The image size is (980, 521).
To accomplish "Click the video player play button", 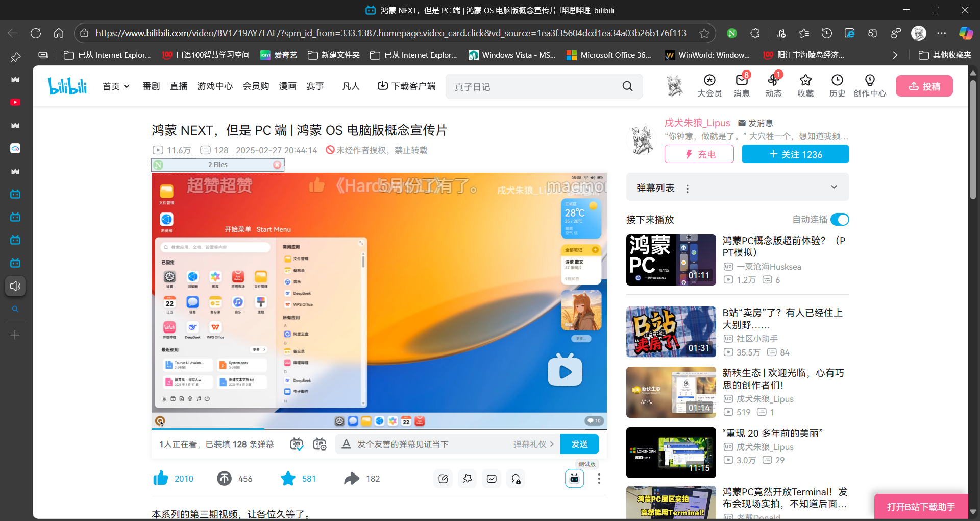I will click(x=565, y=370).
